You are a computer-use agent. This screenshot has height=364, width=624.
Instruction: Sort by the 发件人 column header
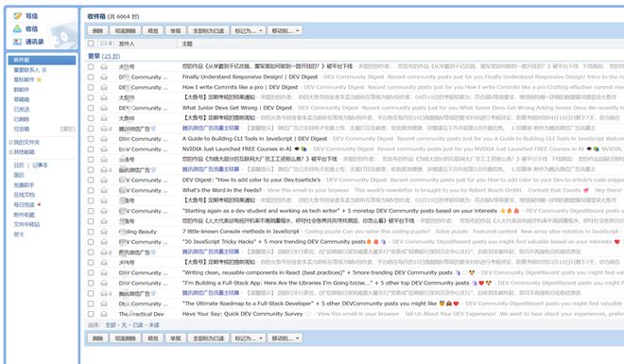coord(127,43)
